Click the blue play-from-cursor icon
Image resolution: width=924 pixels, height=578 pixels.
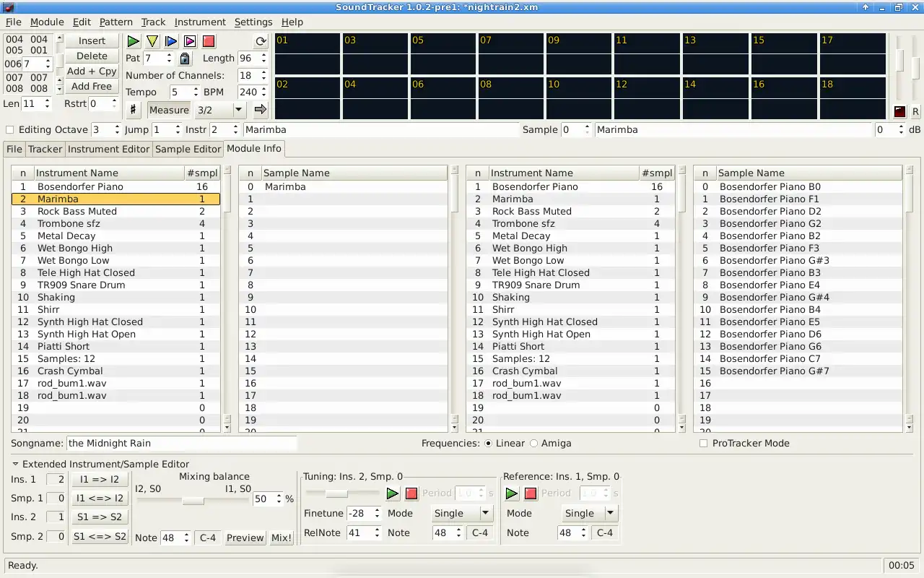point(171,41)
